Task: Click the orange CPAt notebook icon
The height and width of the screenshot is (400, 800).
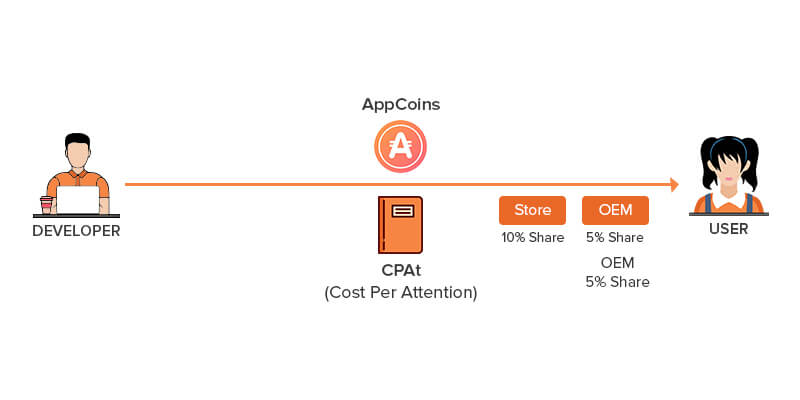Action: pos(400,224)
